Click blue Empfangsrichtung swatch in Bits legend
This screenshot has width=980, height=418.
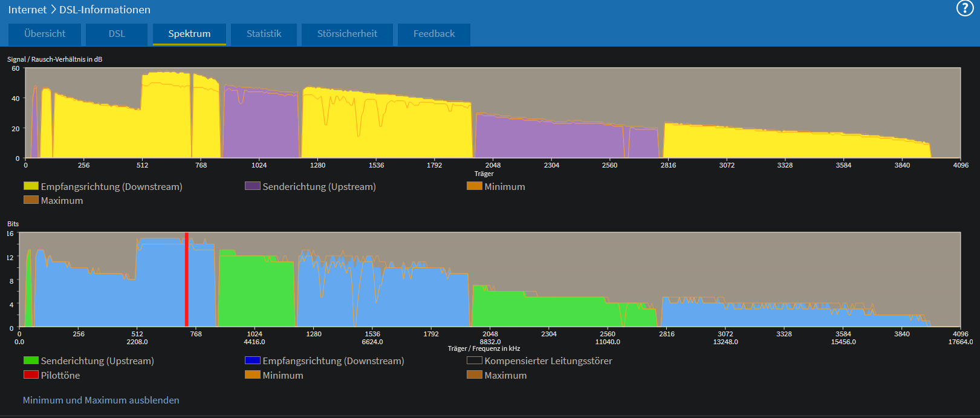tap(253, 360)
